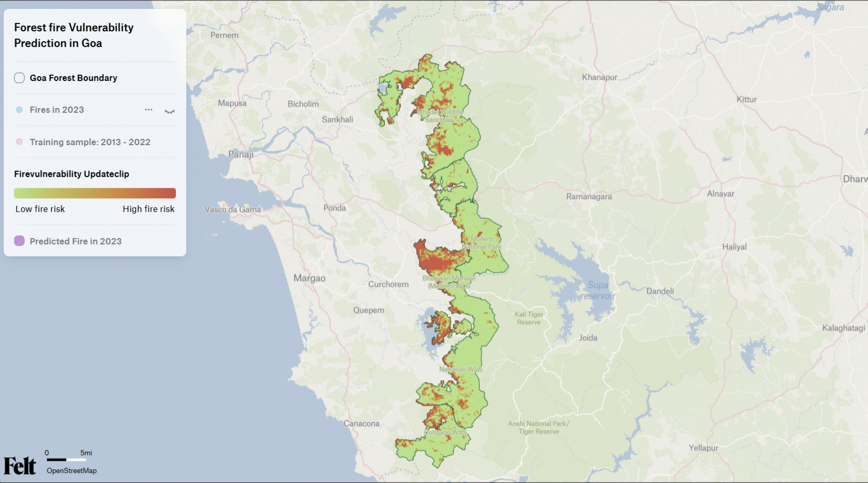Click the Mollem National Park map label

481,242
